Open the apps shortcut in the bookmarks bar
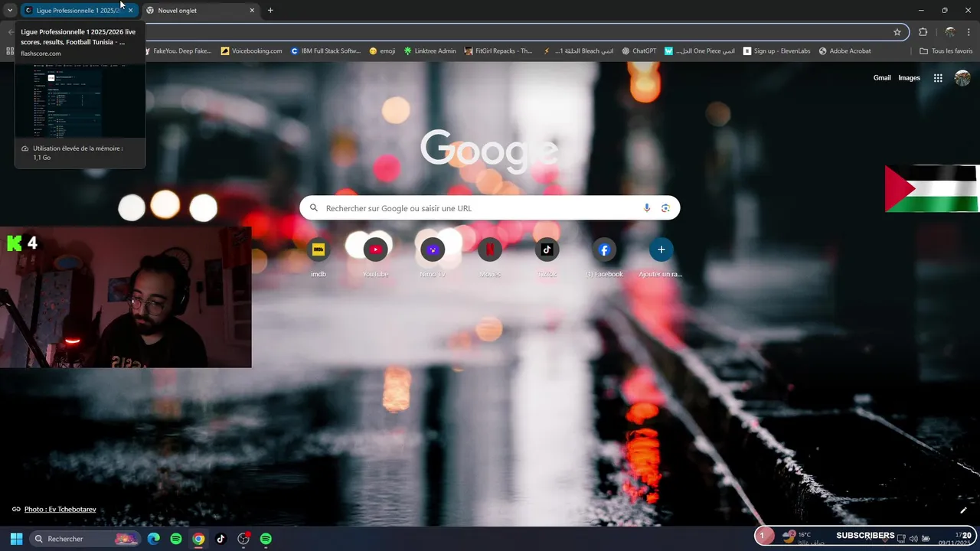 (10, 51)
